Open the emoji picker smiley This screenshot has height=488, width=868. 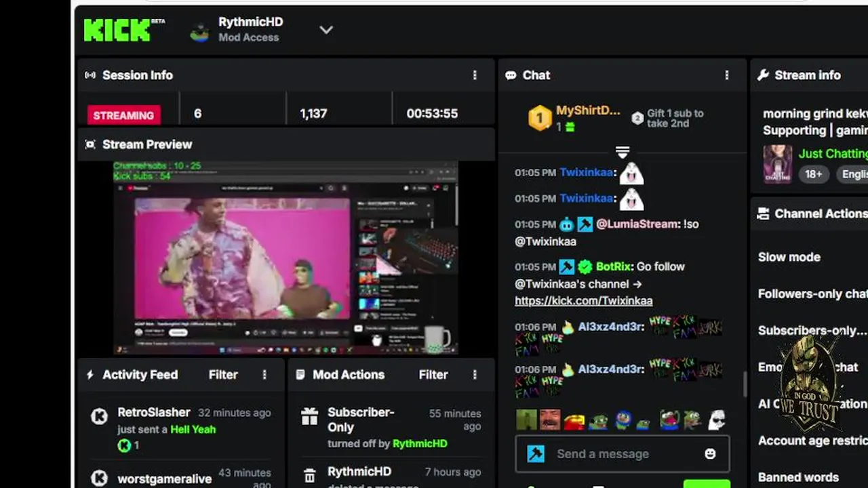[710, 454]
